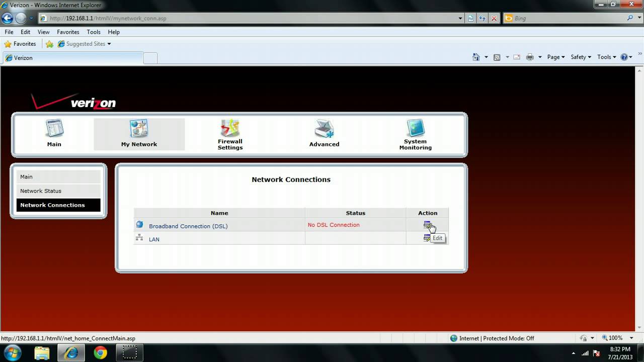Click the browser Forward button
The height and width of the screenshot is (362, 644).
[21, 18]
